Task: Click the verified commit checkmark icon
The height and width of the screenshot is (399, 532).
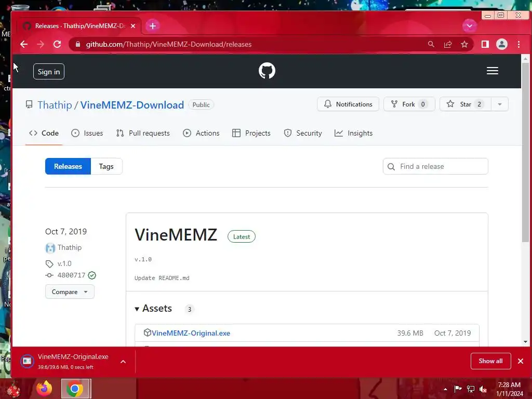Action: pyautogui.click(x=92, y=275)
